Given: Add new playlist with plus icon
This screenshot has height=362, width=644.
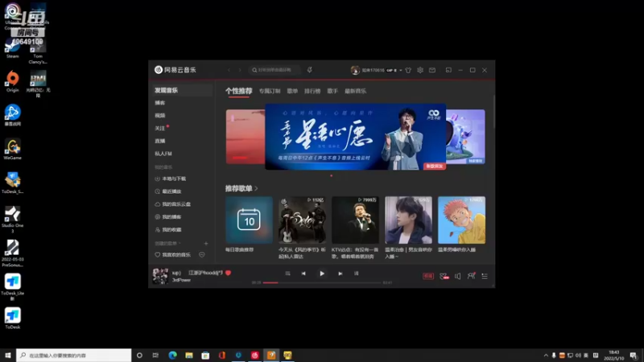Looking at the screenshot, I should pos(206,244).
